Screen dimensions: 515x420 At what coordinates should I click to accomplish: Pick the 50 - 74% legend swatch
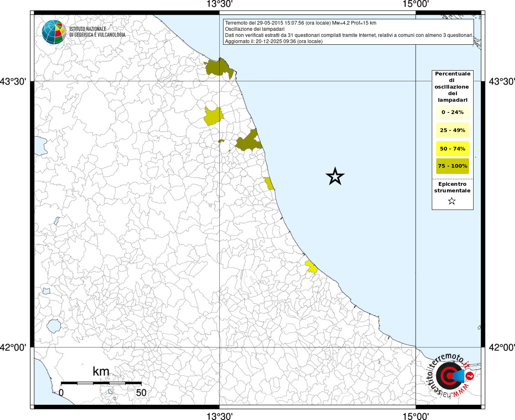[452, 148]
